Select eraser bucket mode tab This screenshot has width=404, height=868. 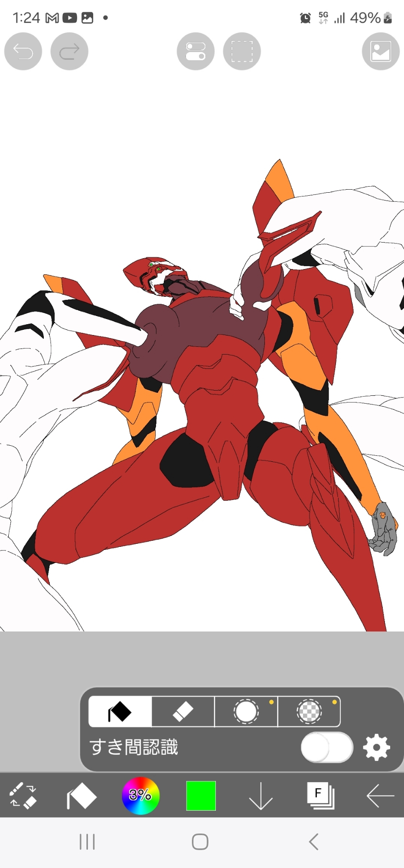183,712
